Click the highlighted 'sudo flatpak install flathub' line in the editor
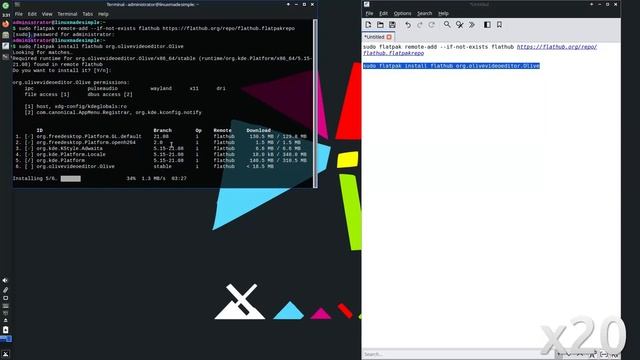The height and width of the screenshot is (360, 640). pyautogui.click(x=451, y=66)
